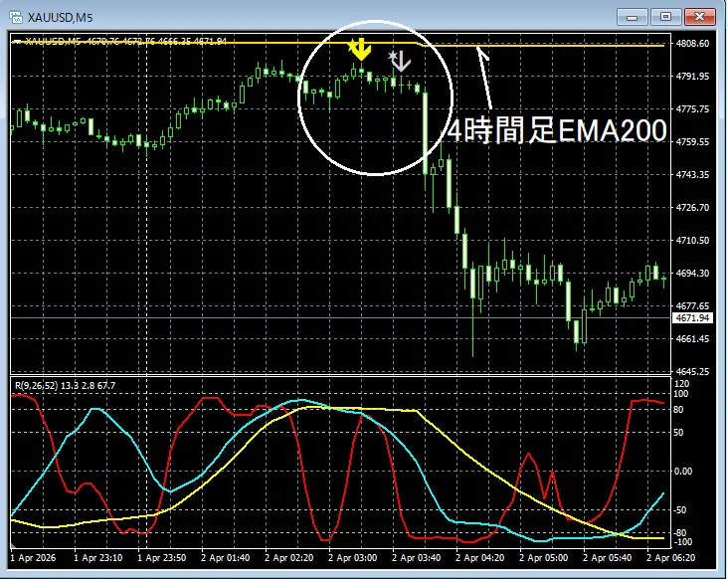Click the 4808.60 price scale label

tap(692, 43)
